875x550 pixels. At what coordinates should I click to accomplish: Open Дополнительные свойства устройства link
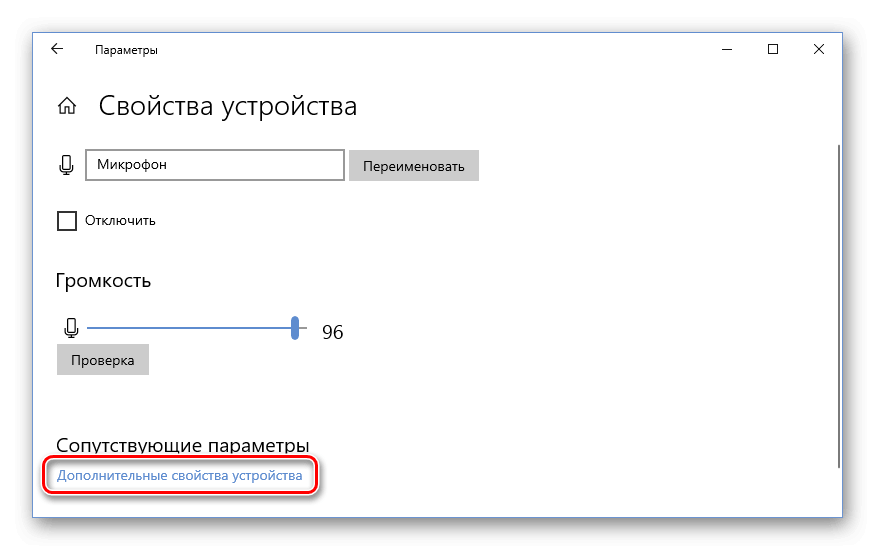click(180, 475)
